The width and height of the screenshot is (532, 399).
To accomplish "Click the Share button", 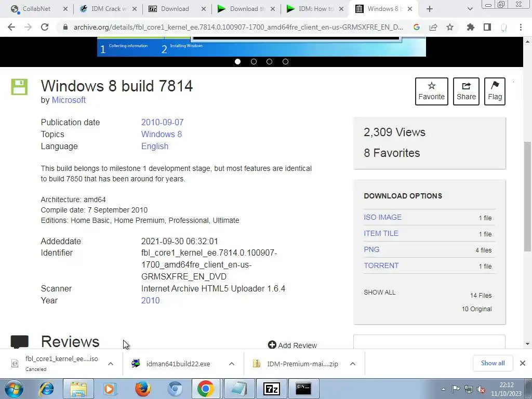I will click(x=466, y=91).
